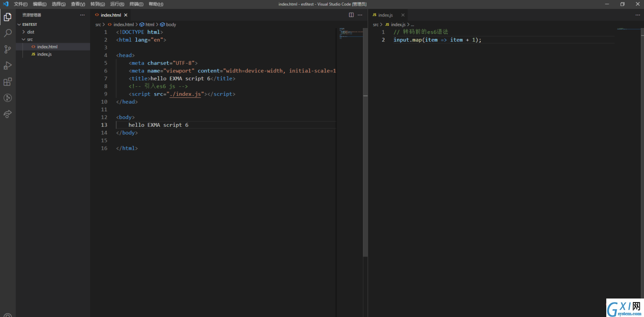Click the index.html minimap
This screenshot has height=317, width=644.
(351, 33)
